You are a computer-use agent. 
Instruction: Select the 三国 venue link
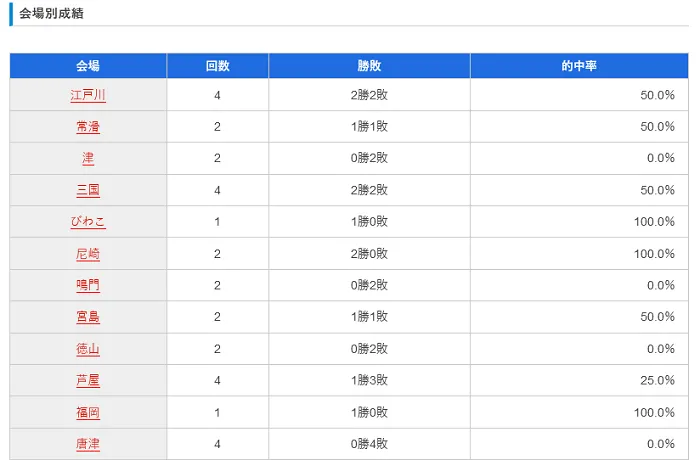[88, 190]
